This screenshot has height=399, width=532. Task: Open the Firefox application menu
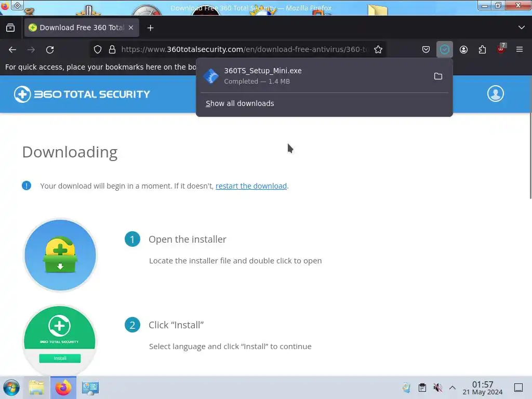click(520, 49)
